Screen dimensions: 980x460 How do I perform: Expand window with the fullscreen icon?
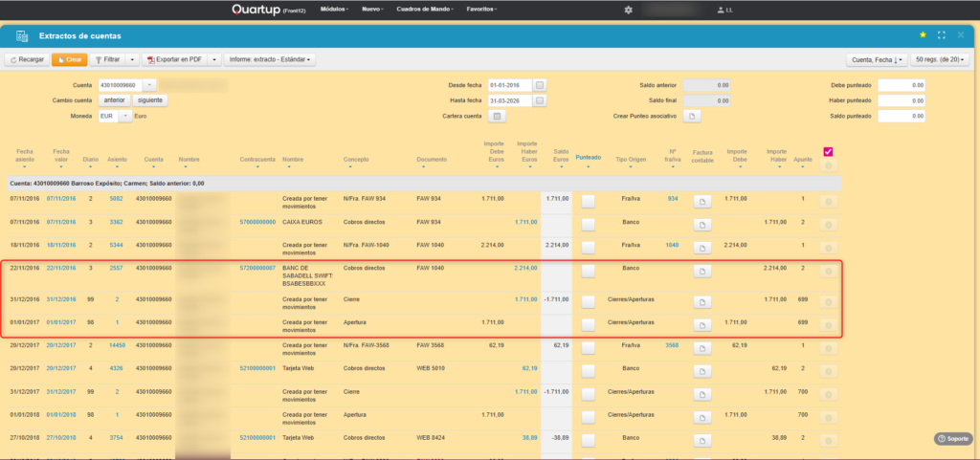[943, 35]
